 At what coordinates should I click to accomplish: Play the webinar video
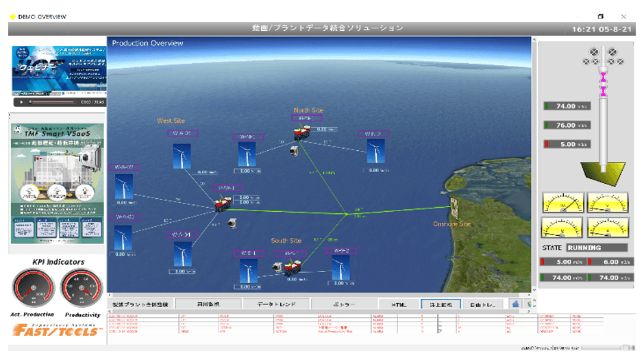coord(21,102)
